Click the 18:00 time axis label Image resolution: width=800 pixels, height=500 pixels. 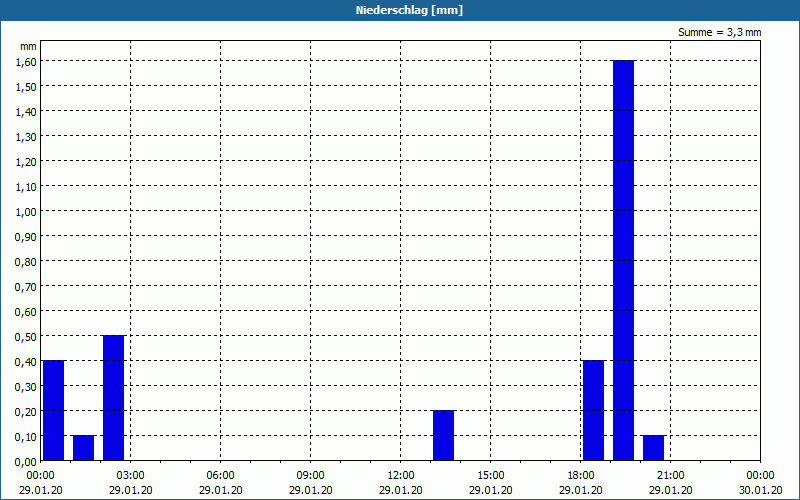tap(581, 476)
